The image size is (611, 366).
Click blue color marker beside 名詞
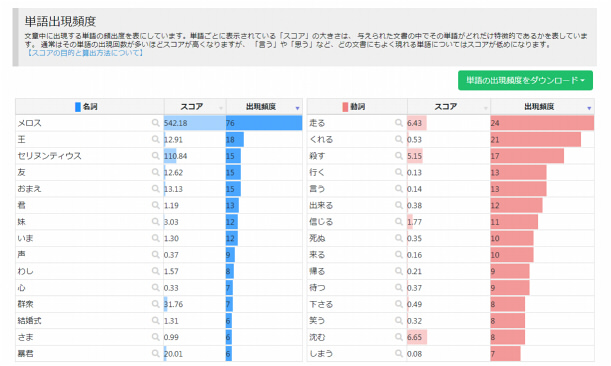click(x=78, y=106)
